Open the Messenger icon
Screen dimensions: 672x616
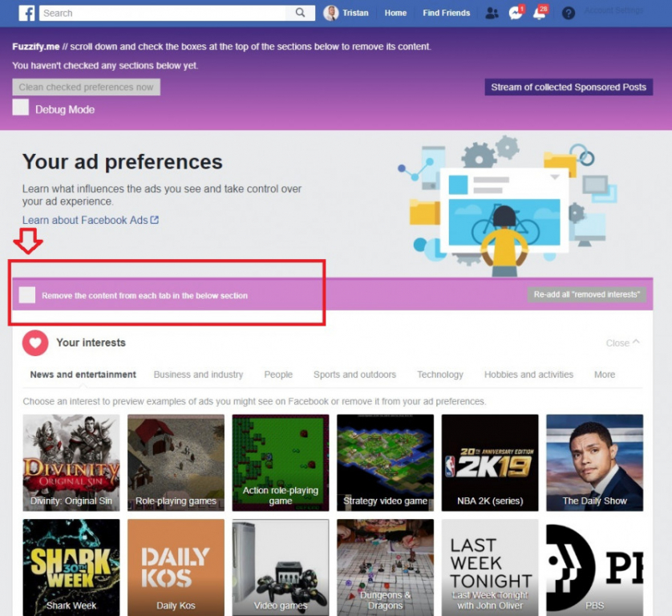click(x=516, y=14)
